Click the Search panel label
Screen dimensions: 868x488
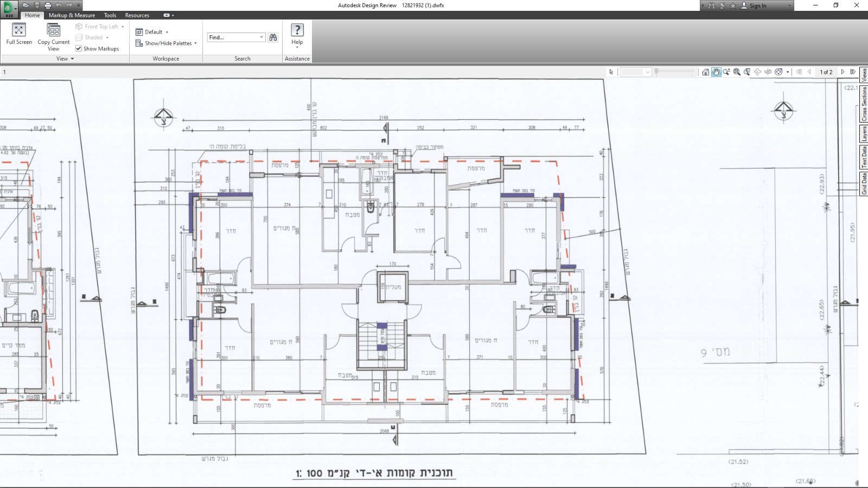click(x=242, y=59)
